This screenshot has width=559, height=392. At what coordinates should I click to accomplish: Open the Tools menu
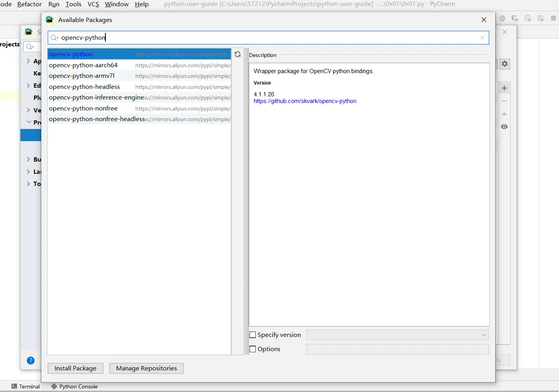pyautogui.click(x=74, y=4)
